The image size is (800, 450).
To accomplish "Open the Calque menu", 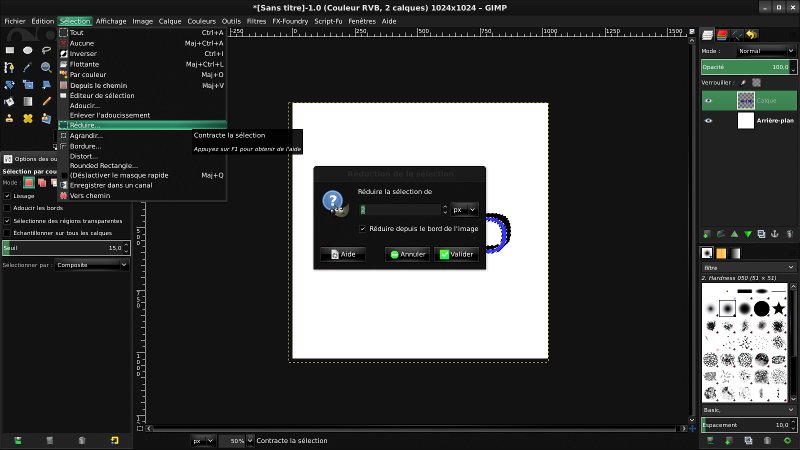I will pyautogui.click(x=170, y=21).
